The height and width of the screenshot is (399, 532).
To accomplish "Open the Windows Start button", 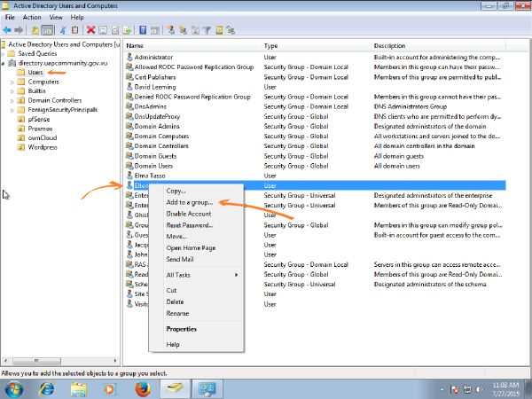I will (x=13, y=389).
